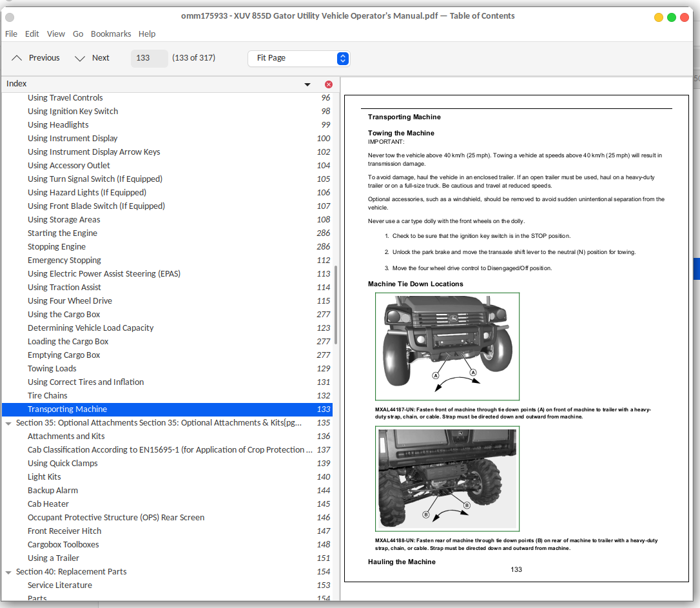The height and width of the screenshot is (608, 700).
Task: Select Using Headlights in the index
Action: (58, 125)
